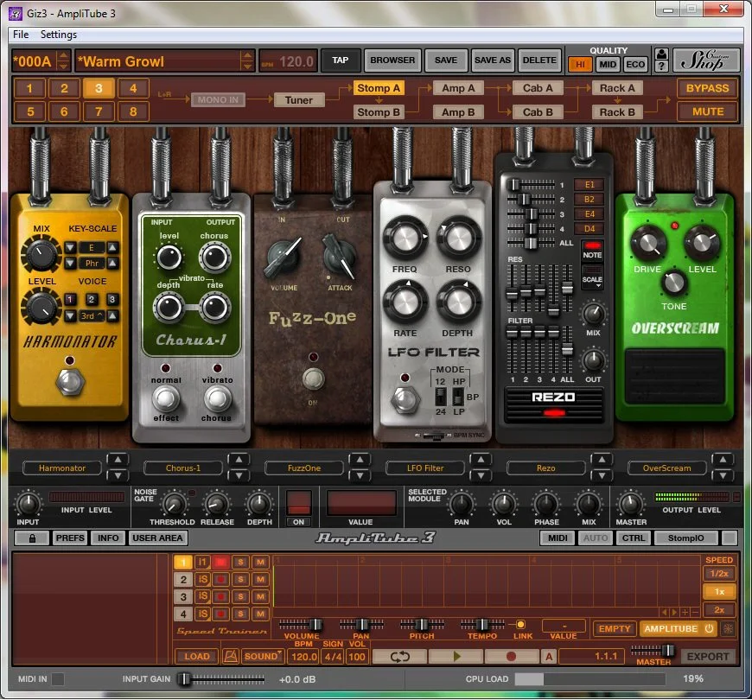Start playback with the green play icon

(x=456, y=657)
